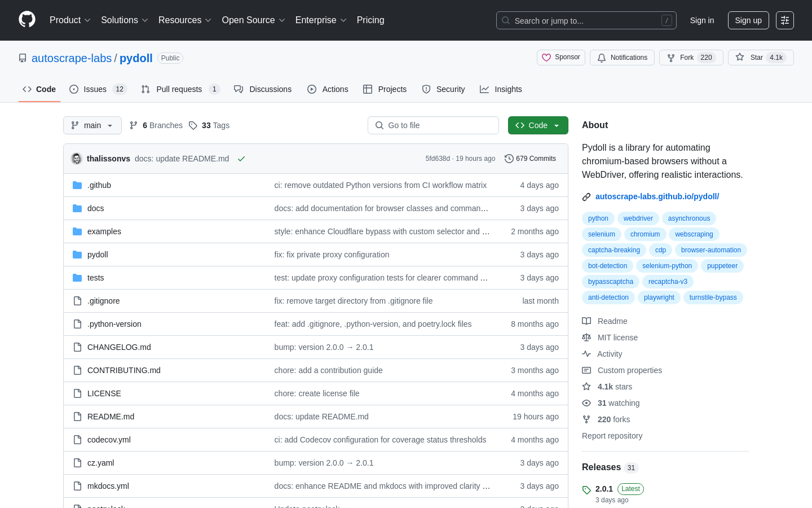Viewport: 812px width, 508px height.
Task: Click the green check status icon
Action: tap(241, 159)
